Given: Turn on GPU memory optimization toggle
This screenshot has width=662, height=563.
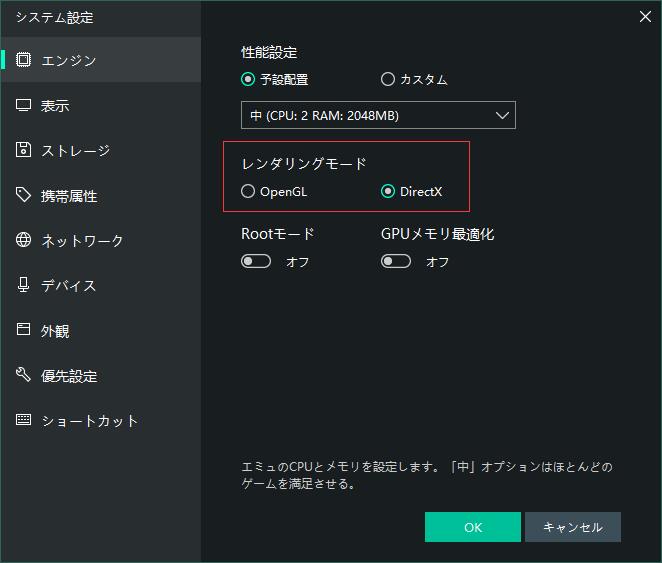Looking at the screenshot, I should point(396,262).
